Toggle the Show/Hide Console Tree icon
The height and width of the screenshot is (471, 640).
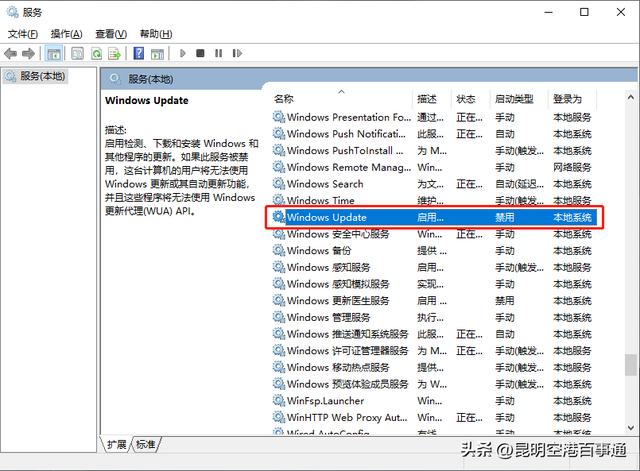54,53
